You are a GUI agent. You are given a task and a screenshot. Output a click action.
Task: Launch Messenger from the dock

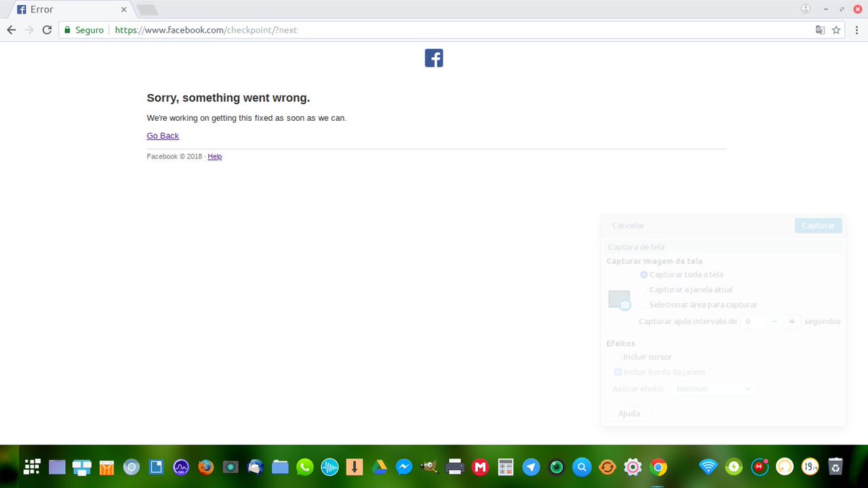tap(404, 467)
